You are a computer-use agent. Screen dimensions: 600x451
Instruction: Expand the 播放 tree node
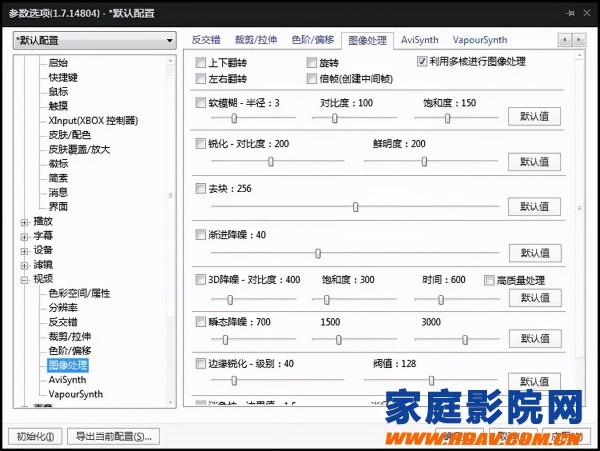(24, 221)
